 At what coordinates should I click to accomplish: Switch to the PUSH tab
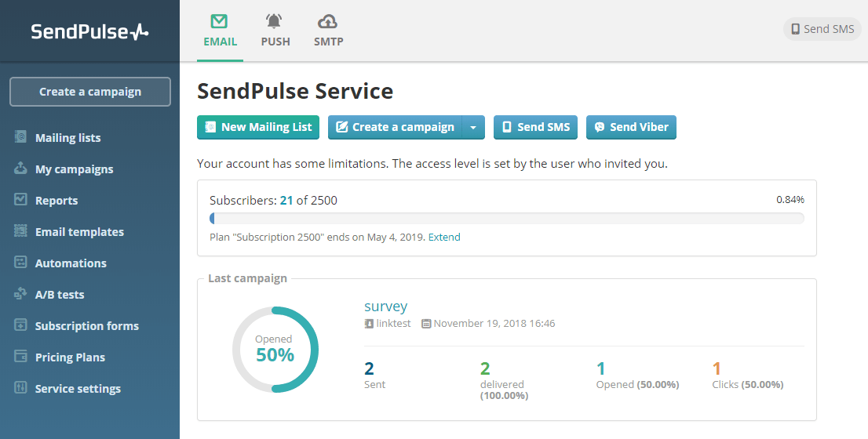275,31
